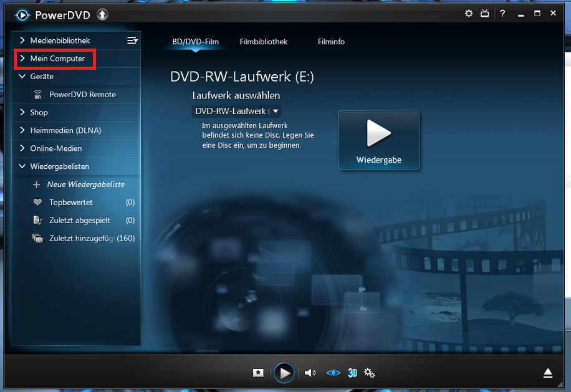Click the Shop label in the sidebar
The image size is (571, 392).
click(x=39, y=112)
